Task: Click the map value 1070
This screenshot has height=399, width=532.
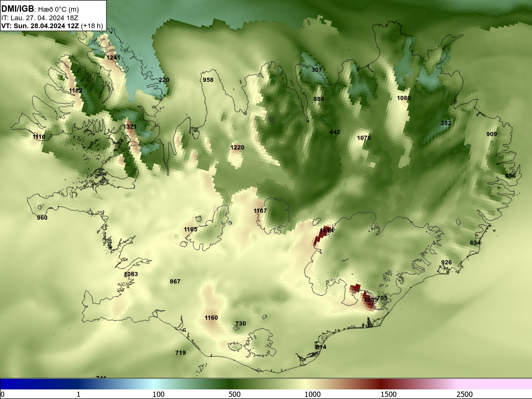Action: tap(364, 138)
